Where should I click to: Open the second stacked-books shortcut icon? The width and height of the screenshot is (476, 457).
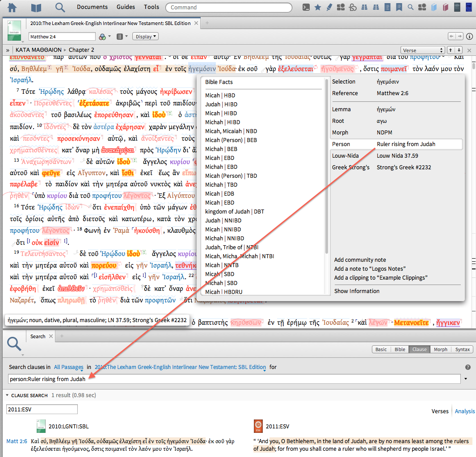point(376,7)
